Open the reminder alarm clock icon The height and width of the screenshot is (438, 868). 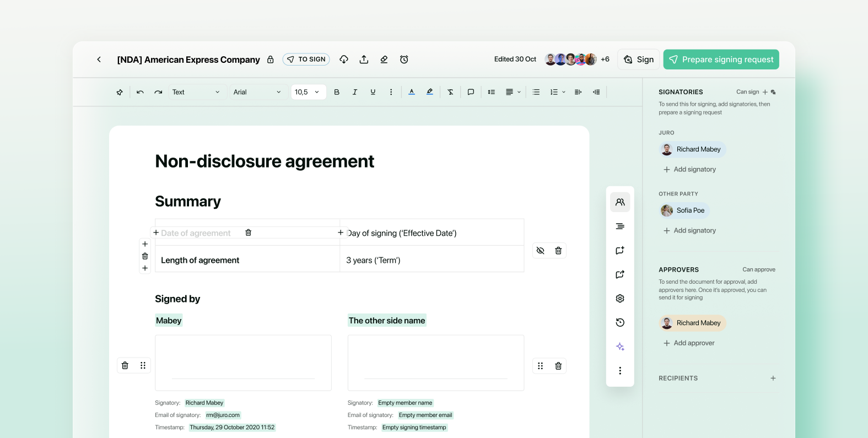404,60
